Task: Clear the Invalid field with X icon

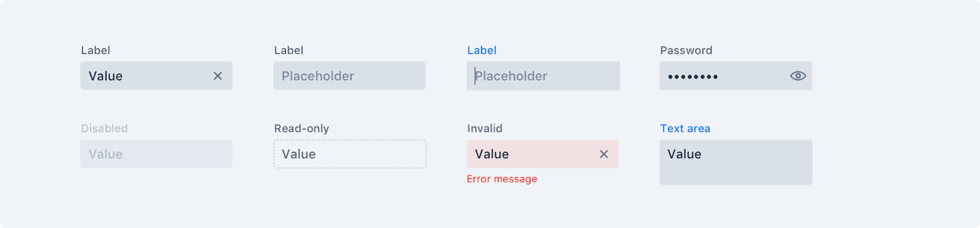Action: [x=604, y=154]
